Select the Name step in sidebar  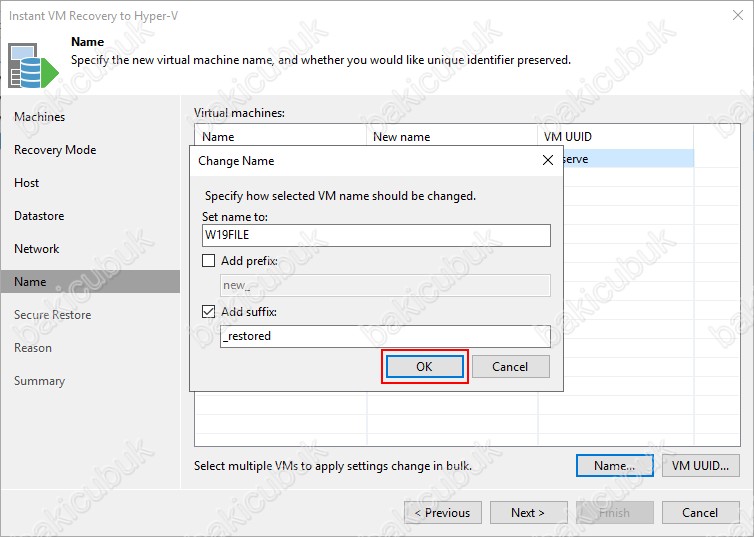pos(30,282)
